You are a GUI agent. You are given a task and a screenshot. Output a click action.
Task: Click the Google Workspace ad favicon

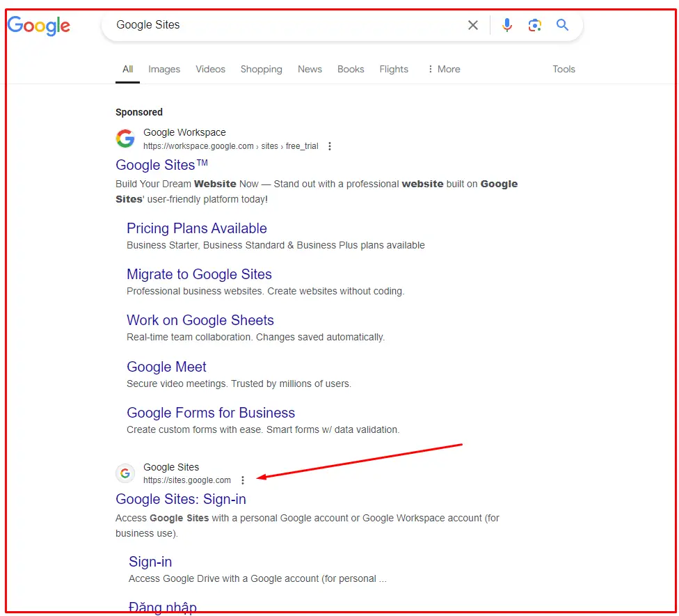125,139
